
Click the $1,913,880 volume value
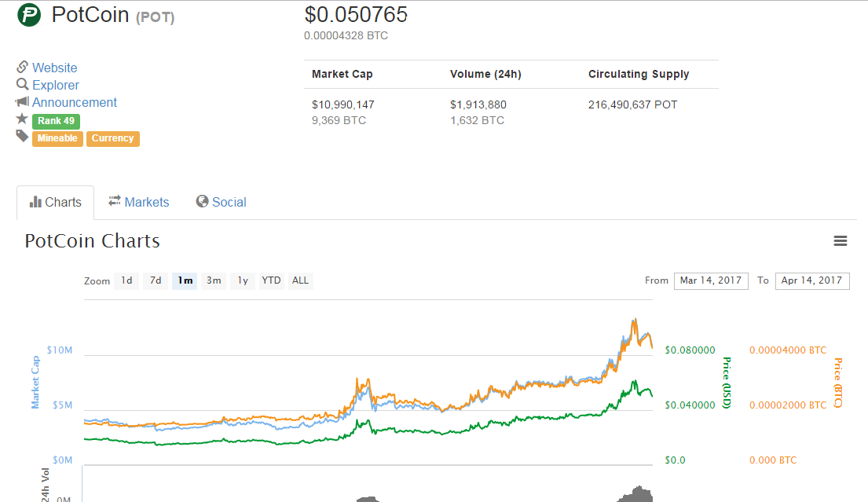[478, 104]
